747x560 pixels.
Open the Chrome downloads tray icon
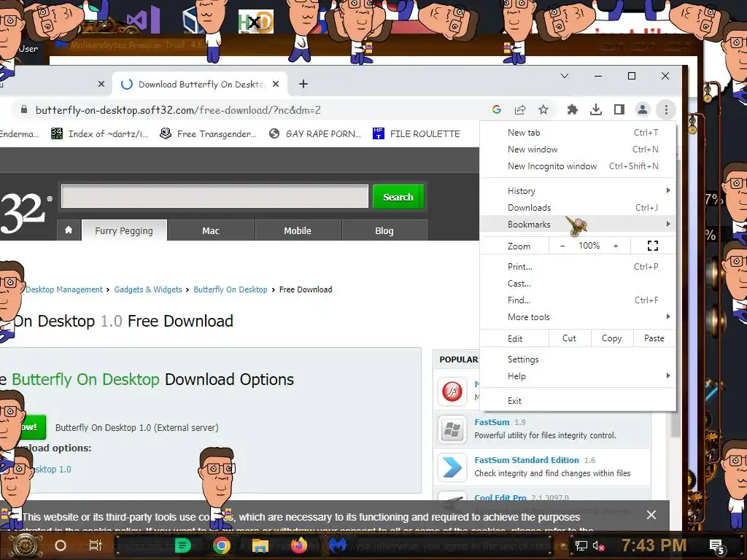[x=595, y=110]
